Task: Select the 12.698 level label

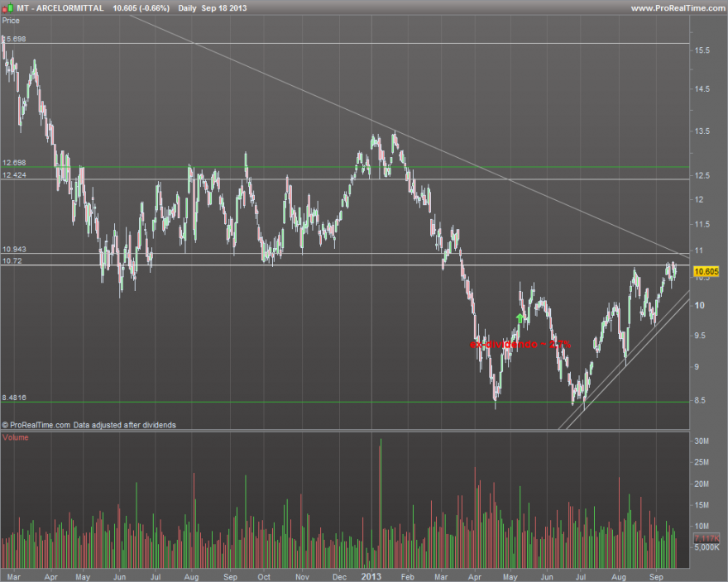Action: 14,162
